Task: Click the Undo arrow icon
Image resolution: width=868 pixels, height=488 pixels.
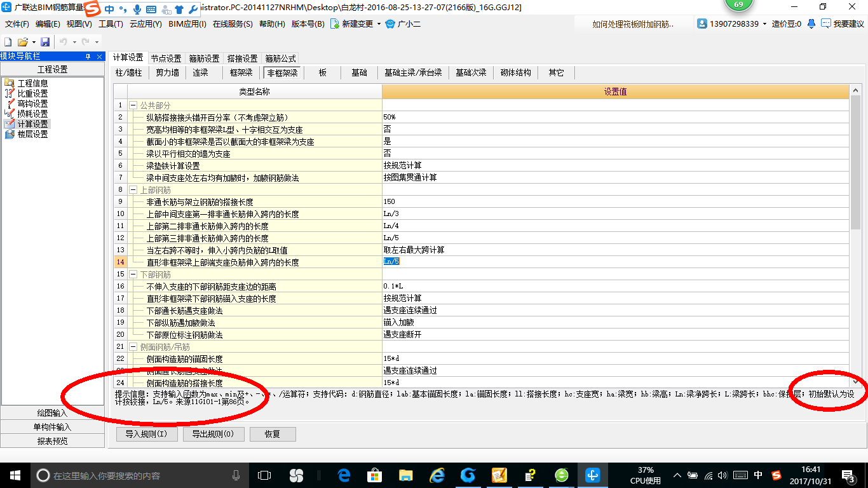Action: [x=64, y=42]
